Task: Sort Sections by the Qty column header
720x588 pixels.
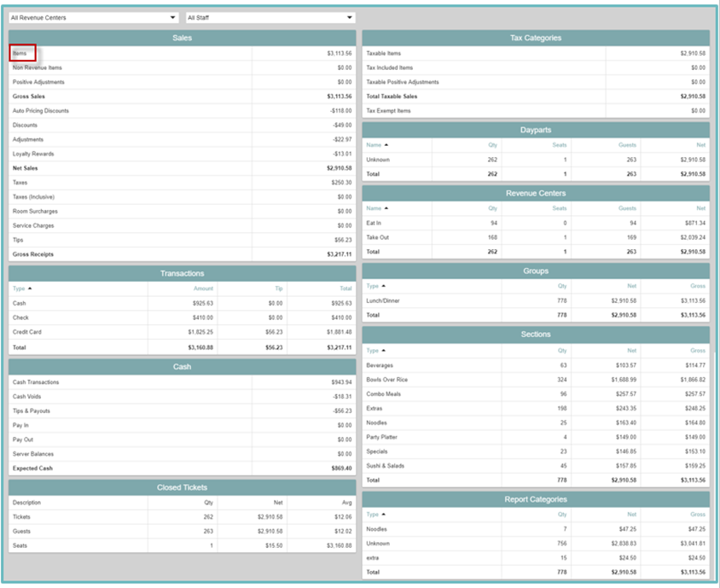Action: [x=562, y=351]
